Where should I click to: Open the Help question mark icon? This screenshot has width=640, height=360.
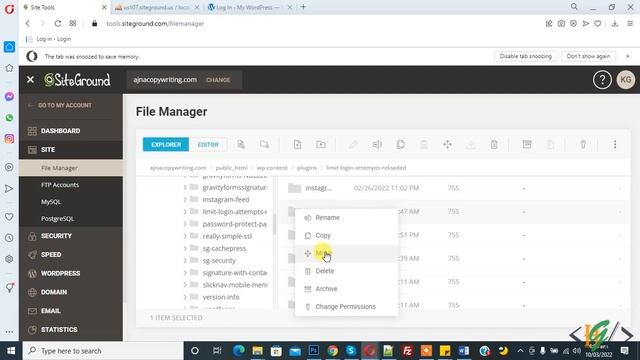[x=602, y=80]
